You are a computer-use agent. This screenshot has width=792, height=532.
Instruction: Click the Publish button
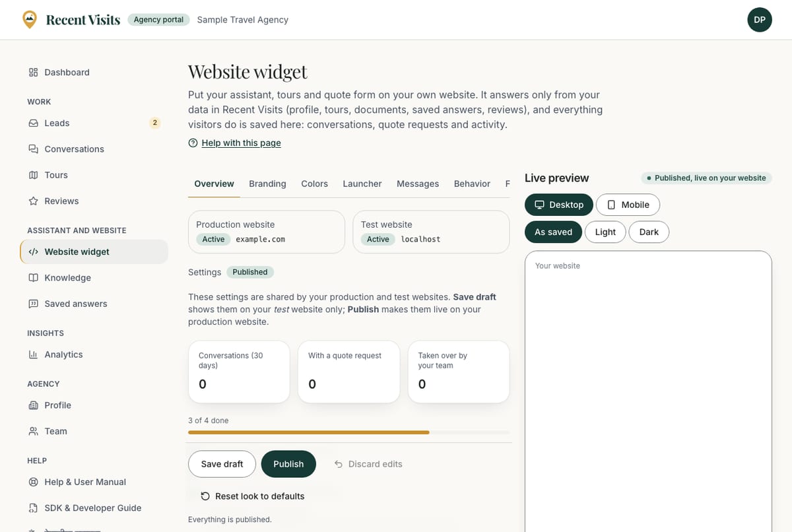[x=288, y=464]
